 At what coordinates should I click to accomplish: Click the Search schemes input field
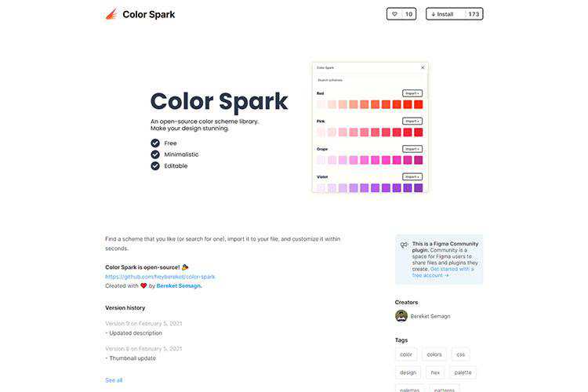coord(368,80)
